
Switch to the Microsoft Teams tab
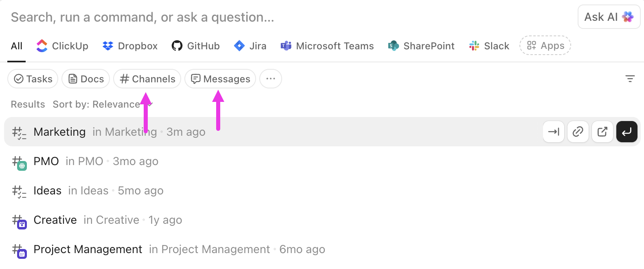[x=327, y=46]
